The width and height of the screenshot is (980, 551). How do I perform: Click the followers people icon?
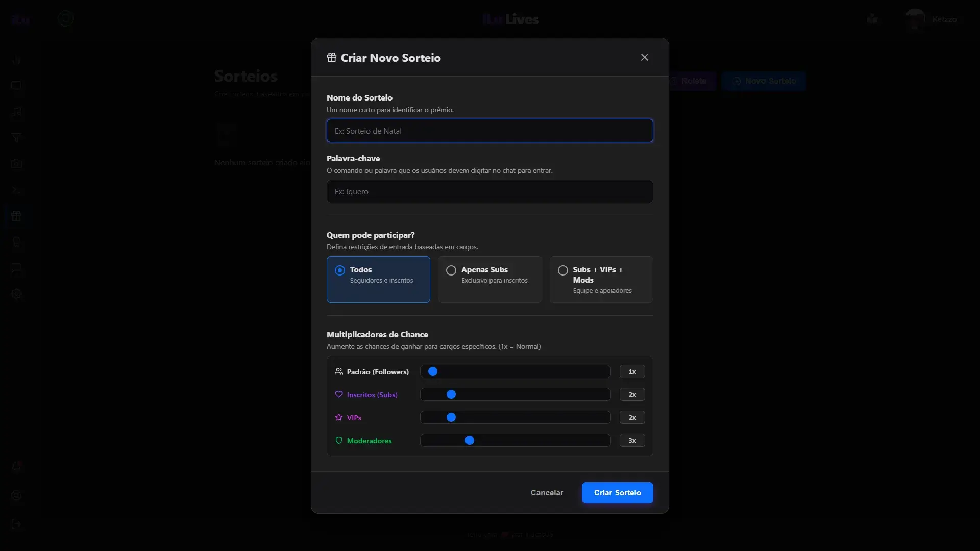click(339, 371)
